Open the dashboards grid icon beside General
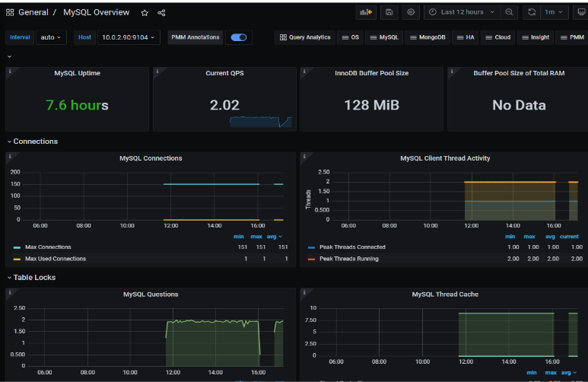 pyautogui.click(x=10, y=12)
